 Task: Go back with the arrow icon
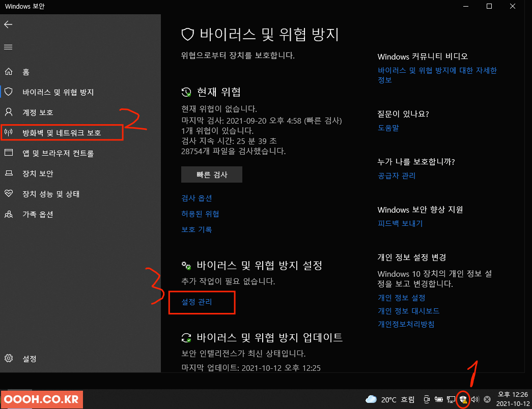pyautogui.click(x=8, y=24)
